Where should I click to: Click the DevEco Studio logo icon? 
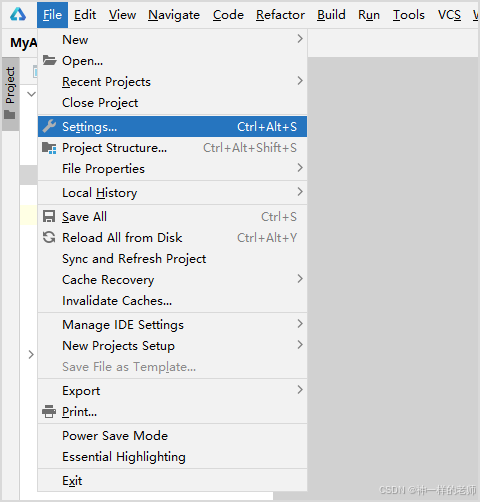(x=18, y=15)
